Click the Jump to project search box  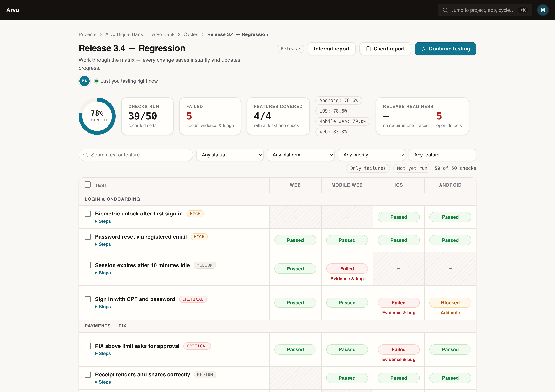(485, 10)
